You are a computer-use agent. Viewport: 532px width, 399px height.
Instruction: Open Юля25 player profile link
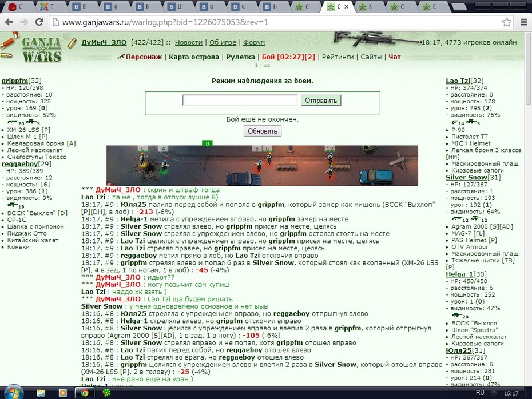[x=459, y=350]
